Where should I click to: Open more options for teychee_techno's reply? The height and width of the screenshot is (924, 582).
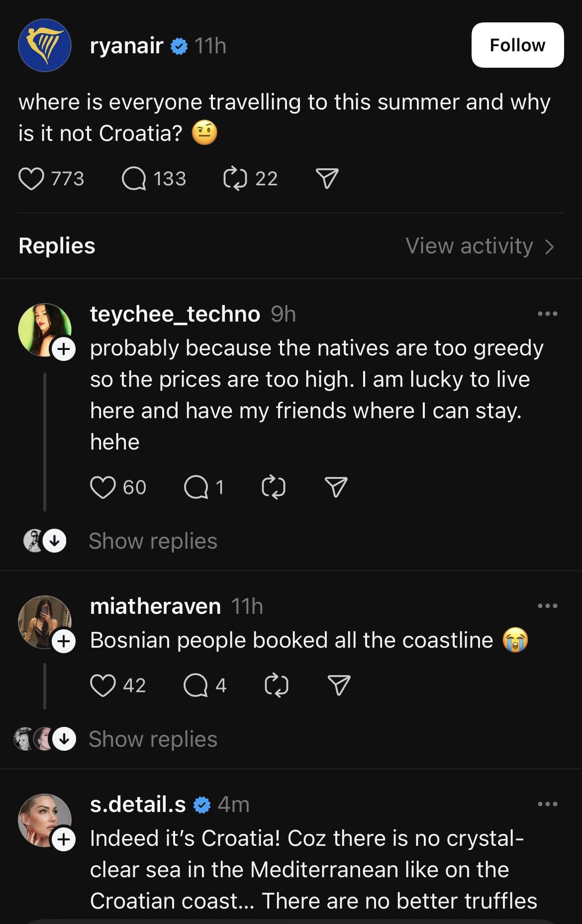[548, 314]
